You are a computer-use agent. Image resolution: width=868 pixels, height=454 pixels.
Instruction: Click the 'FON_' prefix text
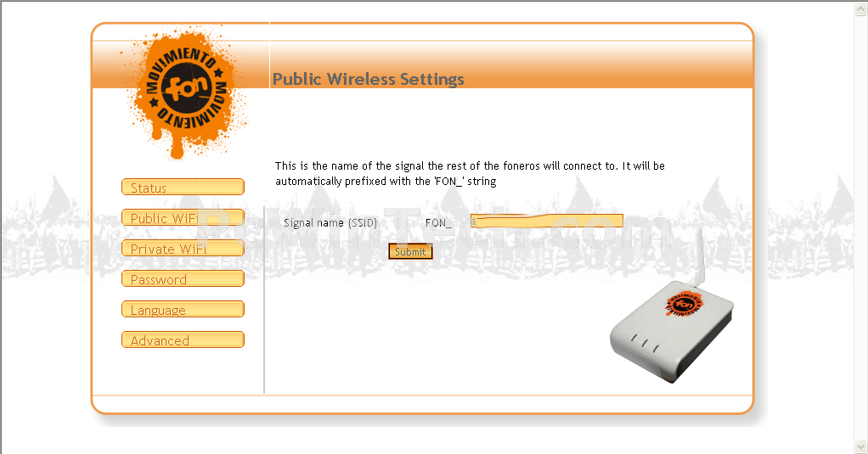438,223
